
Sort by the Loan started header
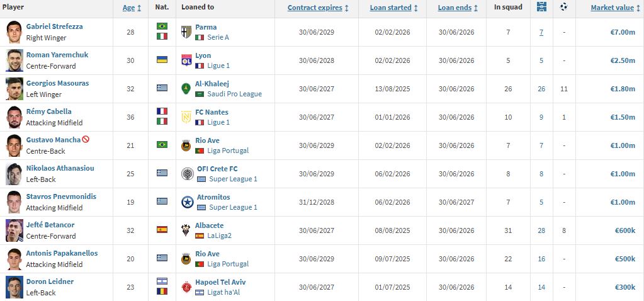coord(394,8)
